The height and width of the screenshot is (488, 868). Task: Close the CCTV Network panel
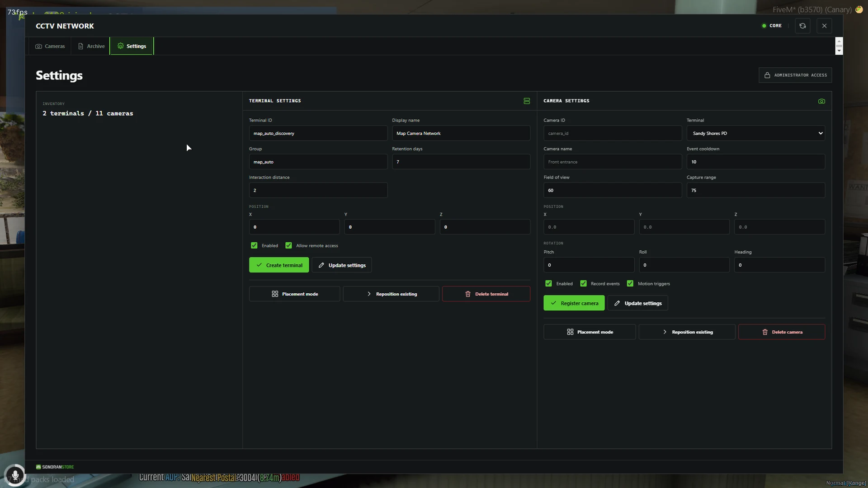point(824,26)
